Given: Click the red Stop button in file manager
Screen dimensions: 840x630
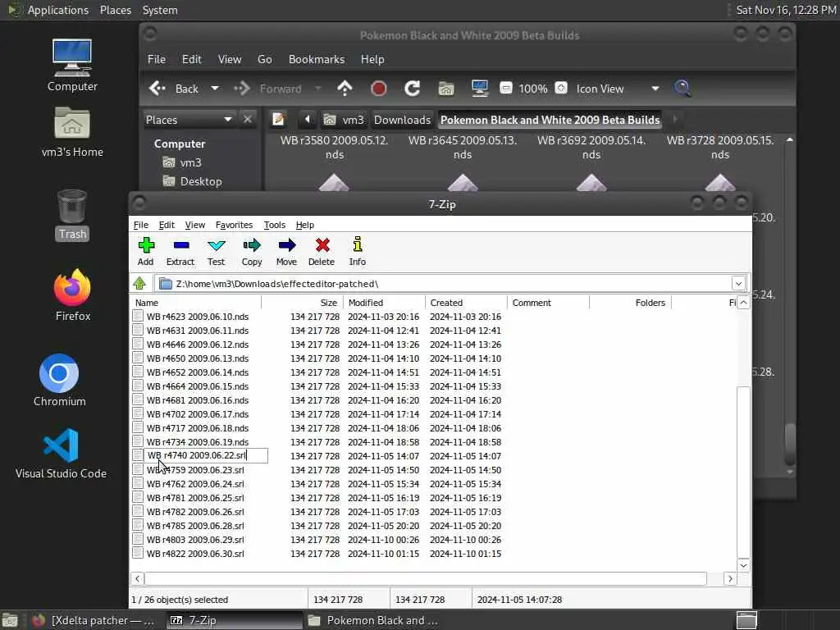Looking at the screenshot, I should (x=379, y=89).
